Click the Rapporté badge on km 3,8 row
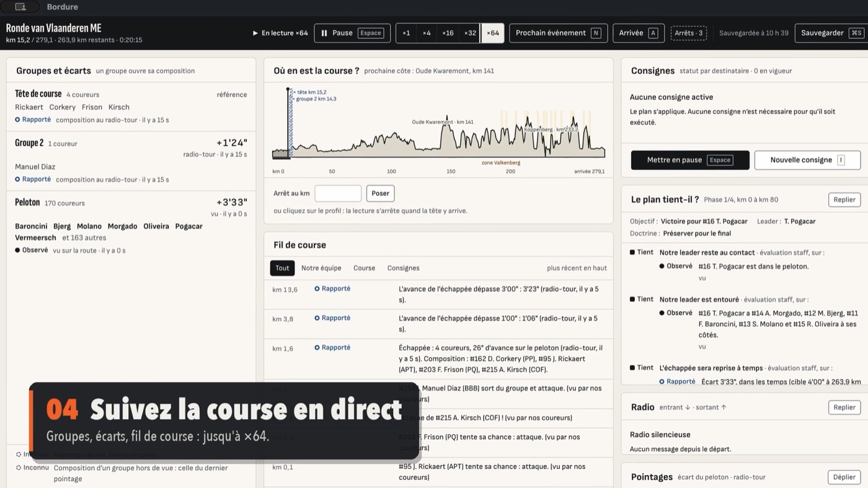The width and height of the screenshot is (868, 488). tap(332, 318)
